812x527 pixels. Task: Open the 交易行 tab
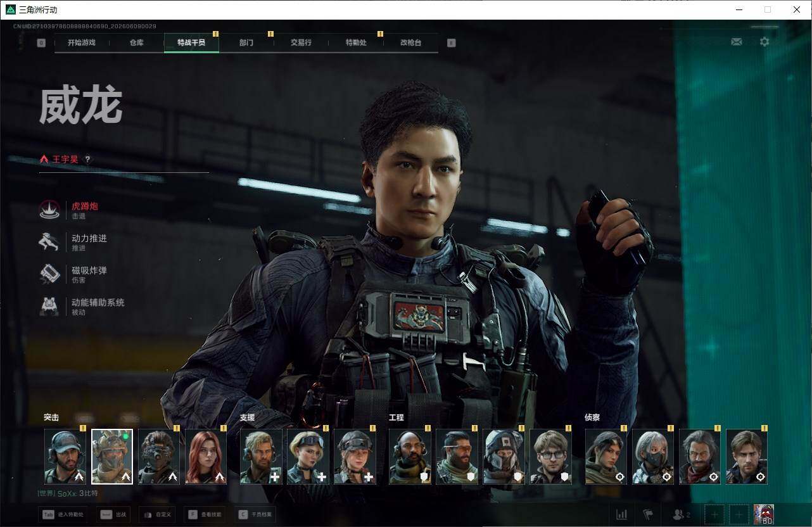tap(301, 43)
